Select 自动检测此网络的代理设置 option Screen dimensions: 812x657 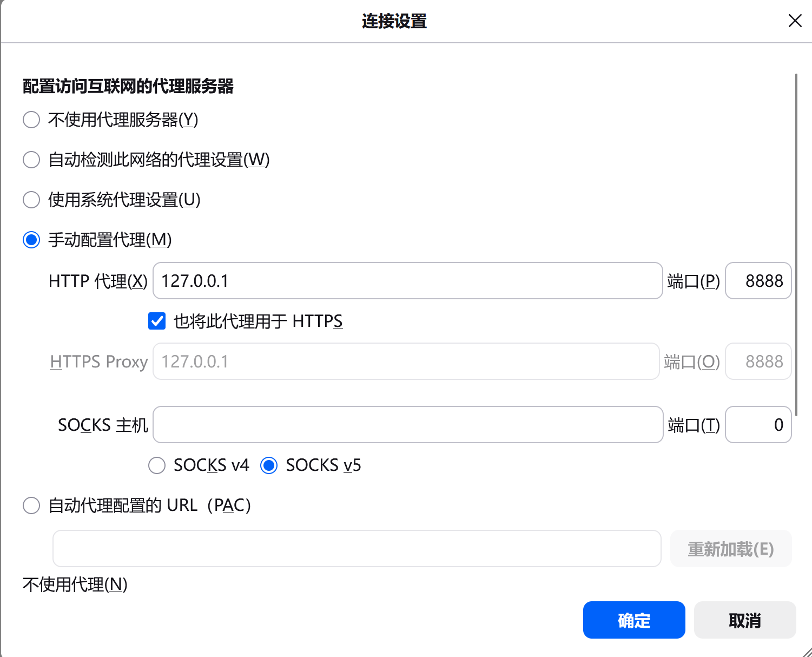tap(31, 160)
